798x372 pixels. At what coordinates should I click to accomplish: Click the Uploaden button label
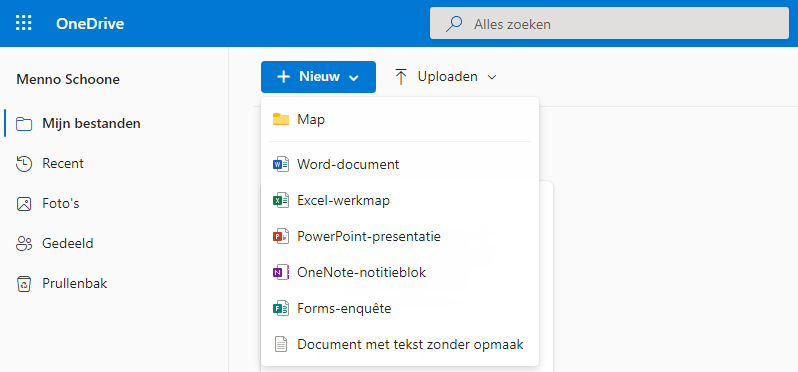447,76
